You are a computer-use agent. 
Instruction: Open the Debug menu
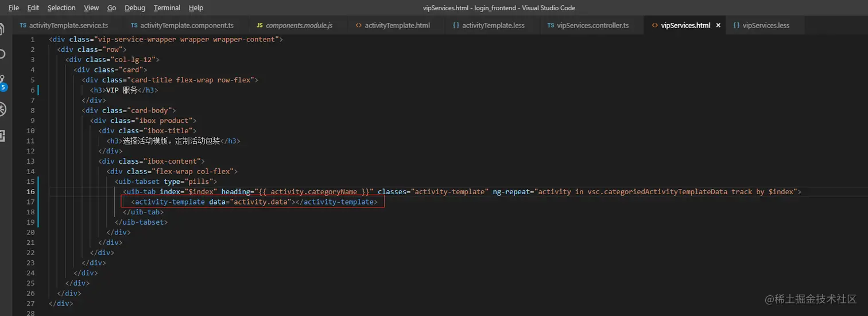point(135,7)
